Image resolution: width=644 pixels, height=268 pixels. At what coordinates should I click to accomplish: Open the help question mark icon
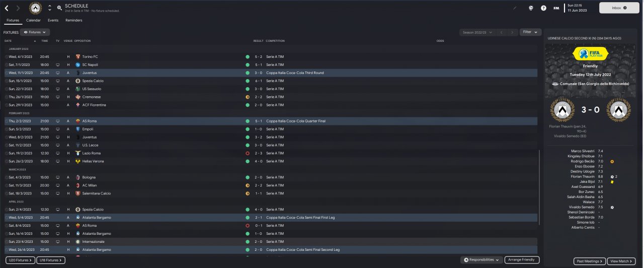pos(543,8)
